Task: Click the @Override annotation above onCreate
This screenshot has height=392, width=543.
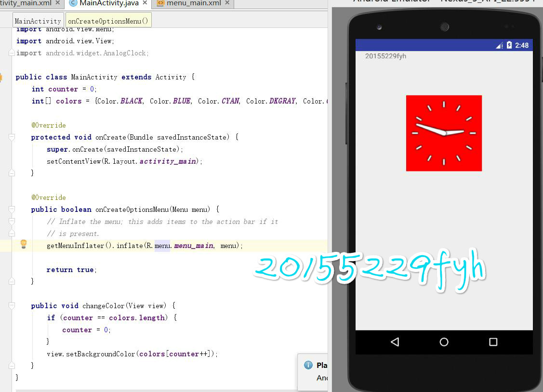Action: click(49, 125)
